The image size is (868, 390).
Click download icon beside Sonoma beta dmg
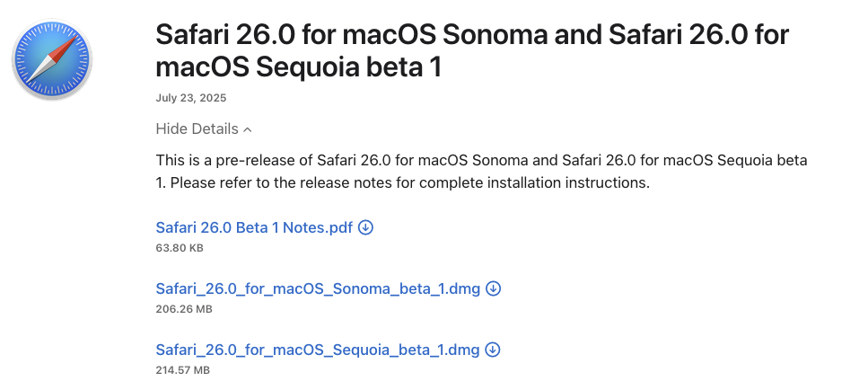click(x=493, y=288)
